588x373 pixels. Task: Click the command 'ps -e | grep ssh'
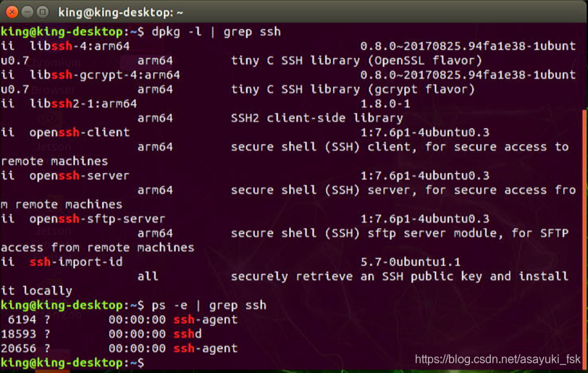pos(209,305)
